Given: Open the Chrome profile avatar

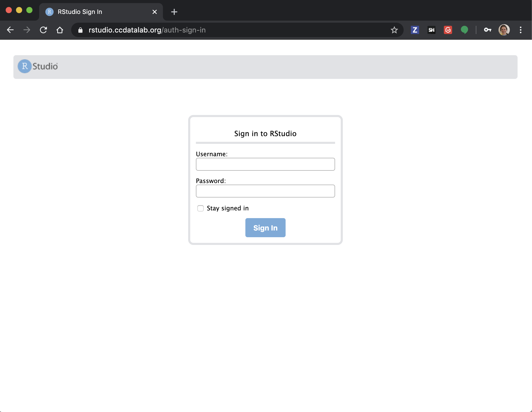Looking at the screenshot, I should pyautogui.click(x=504, y=30).
